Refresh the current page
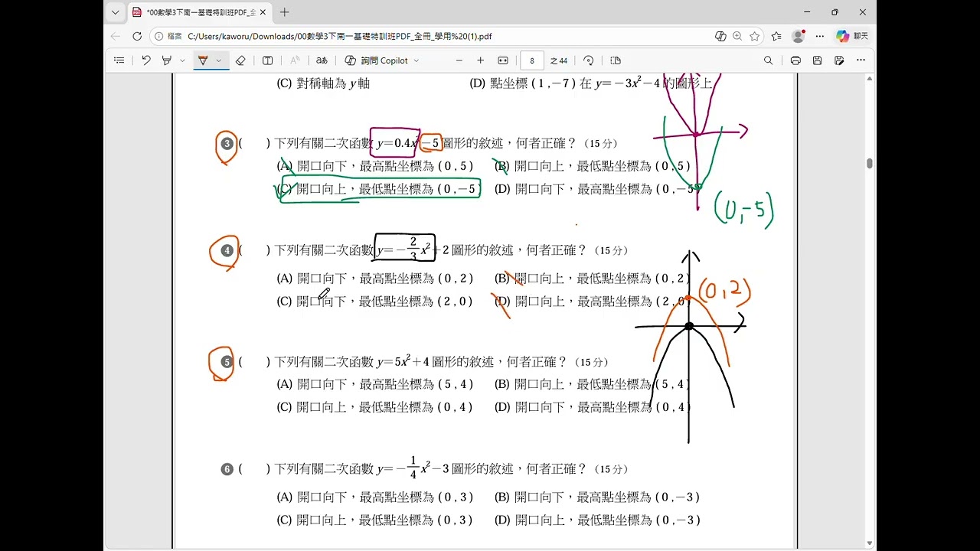Image resolution: width=980 pixels, height=551 pixels. pos(137,36)
